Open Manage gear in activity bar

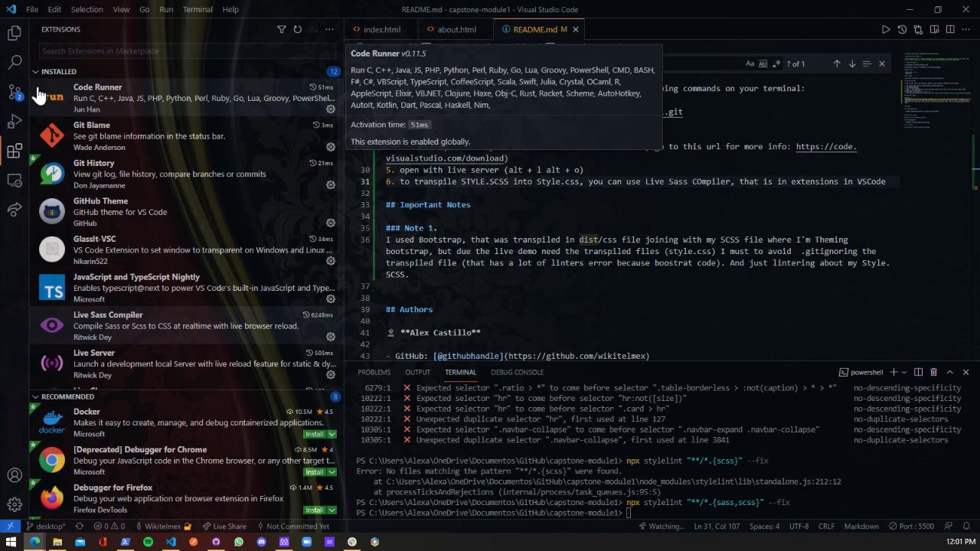pos(15,504)
